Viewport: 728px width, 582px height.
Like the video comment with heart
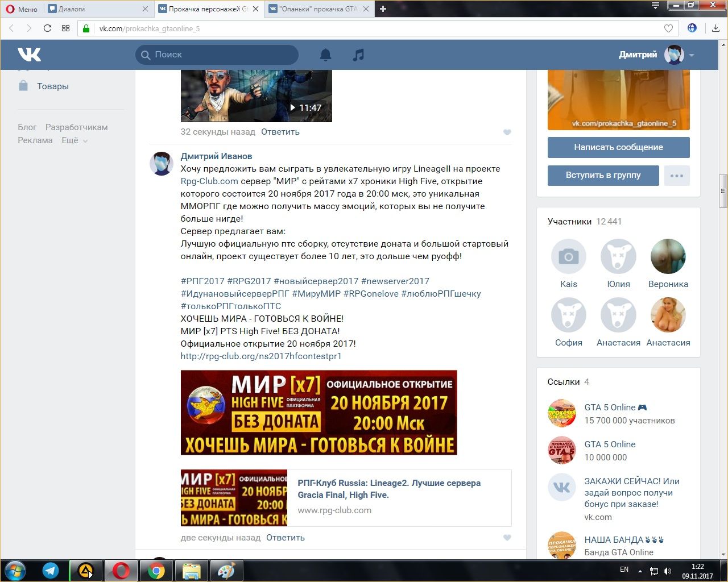pyautogui.click(x=507, y=132)
